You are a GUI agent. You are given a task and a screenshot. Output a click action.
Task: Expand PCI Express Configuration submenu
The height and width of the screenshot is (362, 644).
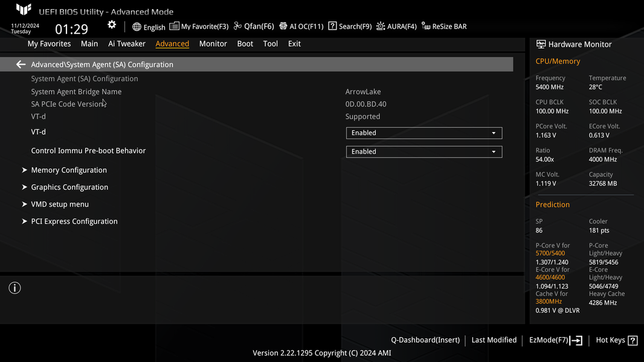(x=74, y=221)
